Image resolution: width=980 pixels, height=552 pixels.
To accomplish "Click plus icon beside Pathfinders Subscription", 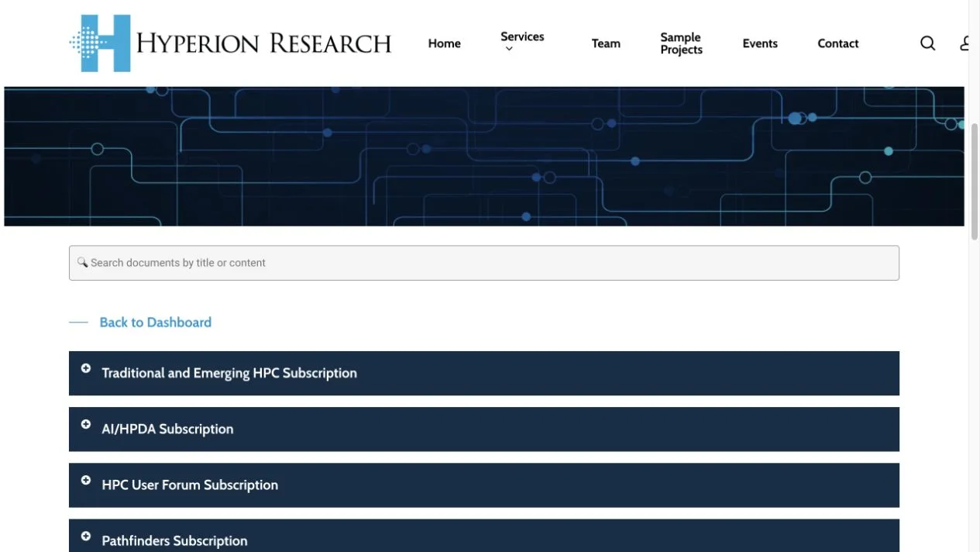I will coord(86,536).
